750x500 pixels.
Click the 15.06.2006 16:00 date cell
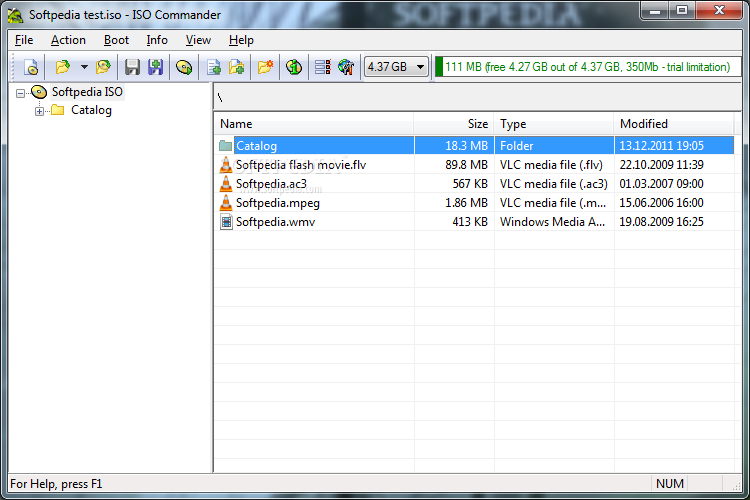point(661,203)
